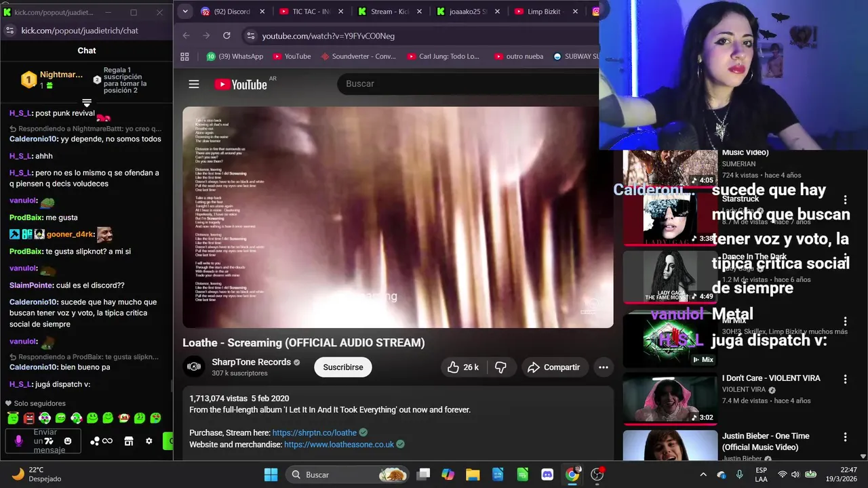Screen dimensions: 868x488
Task: Click the Chrome address bar URL
Action: [x=328, y=36]
